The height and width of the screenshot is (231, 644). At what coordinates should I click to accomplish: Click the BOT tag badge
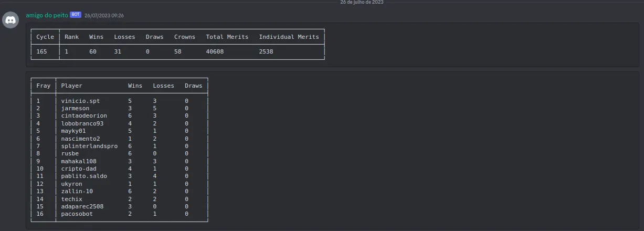click(x=76, y=15)
